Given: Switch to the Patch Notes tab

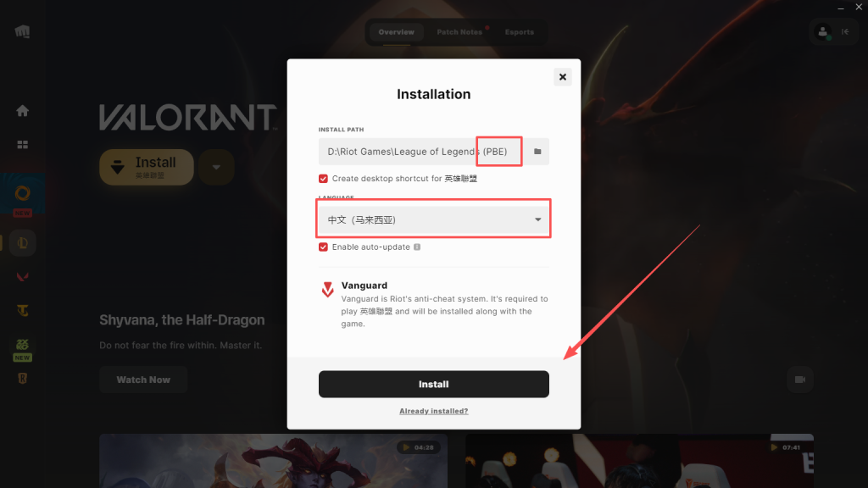Looking at the screenshot, I should tap(459, 32).
